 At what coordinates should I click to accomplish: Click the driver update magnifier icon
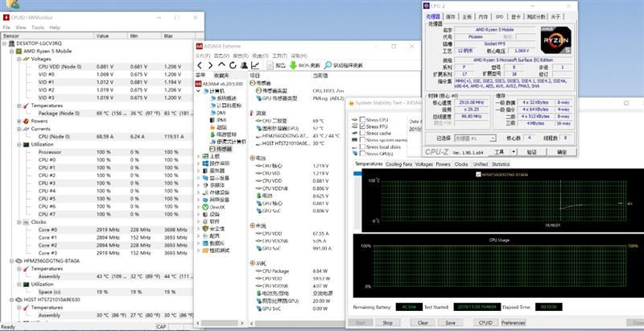[x=328, y=65]
